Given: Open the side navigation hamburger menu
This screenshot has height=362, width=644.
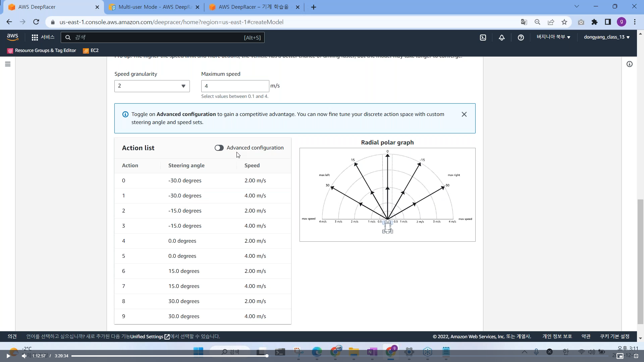Looking at the screenshot, I should [x=8, y=64].
